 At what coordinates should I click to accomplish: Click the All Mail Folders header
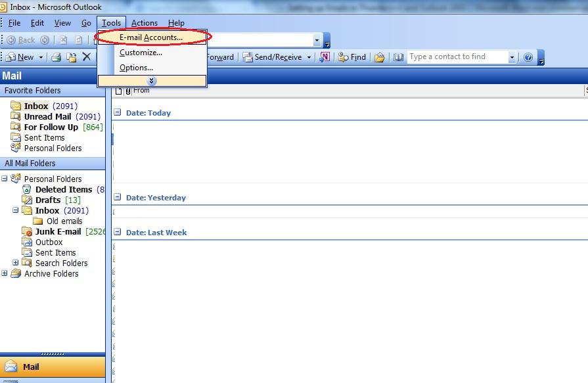53,163
